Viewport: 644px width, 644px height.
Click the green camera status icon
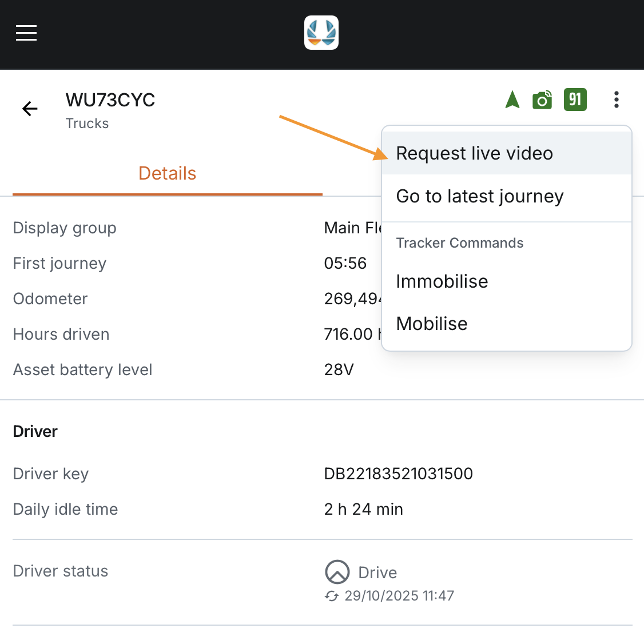(x=542, y=100)
